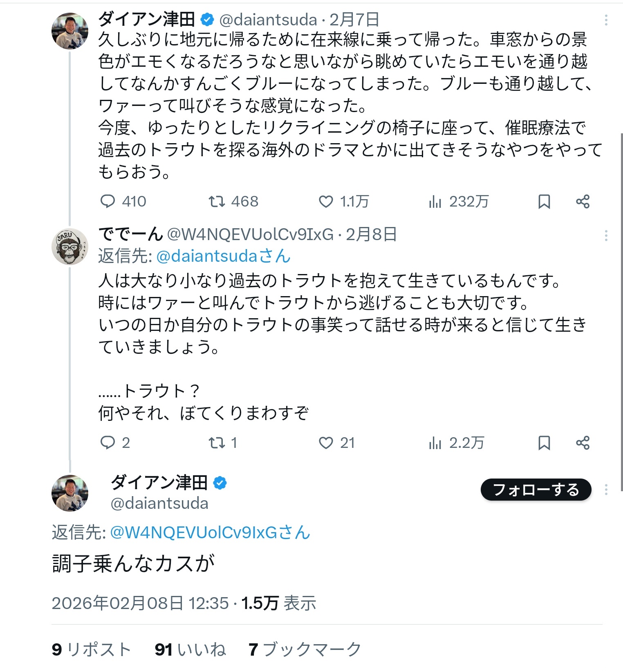Screen dimensions: 623x672
Task: Open the 9 リポスト list
Action: coord(91,650)
